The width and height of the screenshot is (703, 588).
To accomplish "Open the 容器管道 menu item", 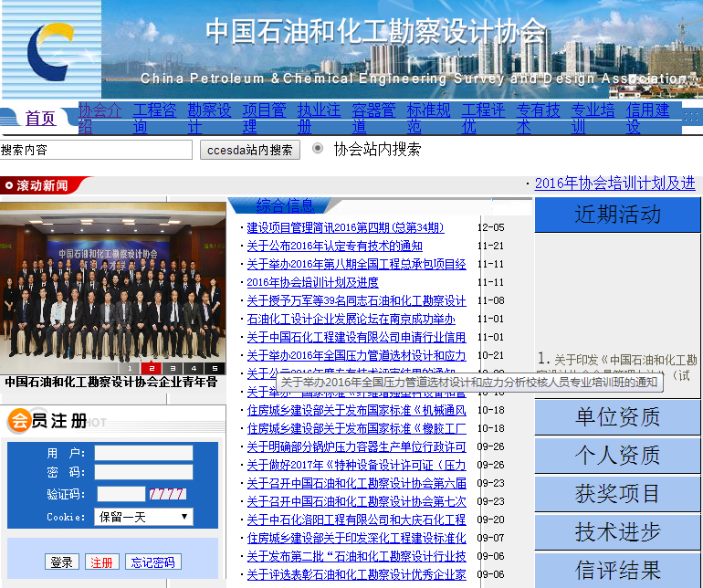I will 374,118.
